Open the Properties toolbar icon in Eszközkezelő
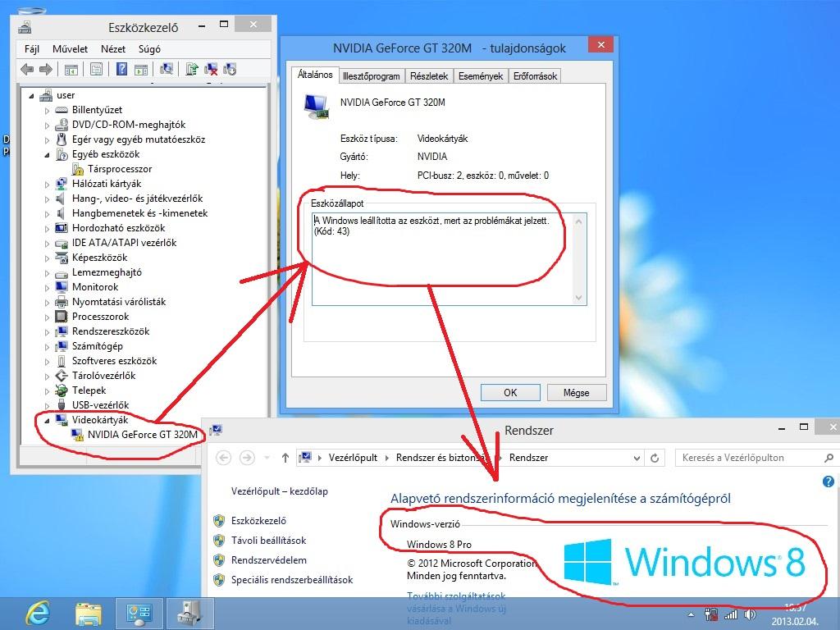The width and height of the screenshot is (840, 630). (97, 69)
